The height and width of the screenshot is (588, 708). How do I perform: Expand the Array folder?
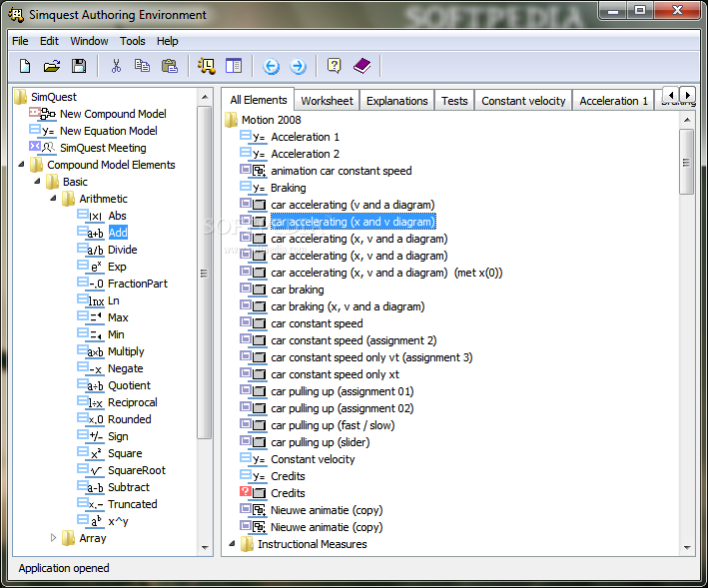point(53,538)
